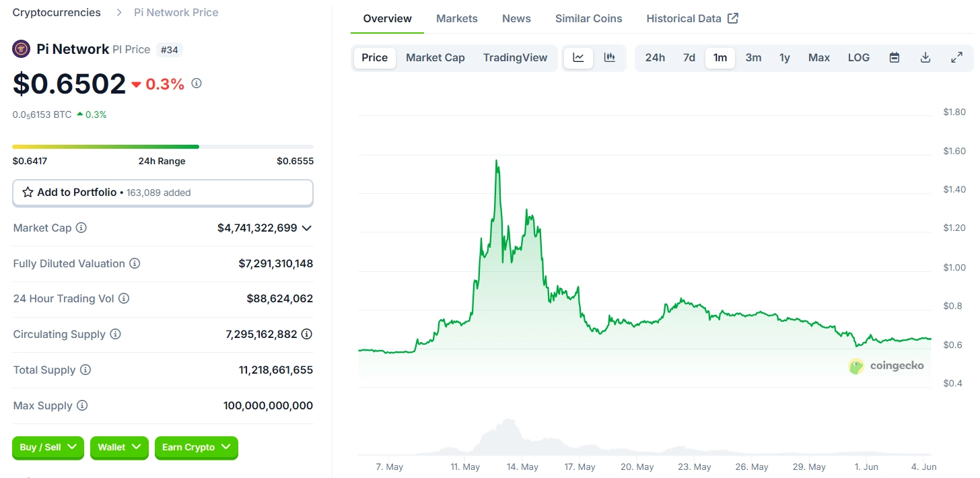
Task: Click the external link icon beside Historical Data
Action: click(734, 18)
